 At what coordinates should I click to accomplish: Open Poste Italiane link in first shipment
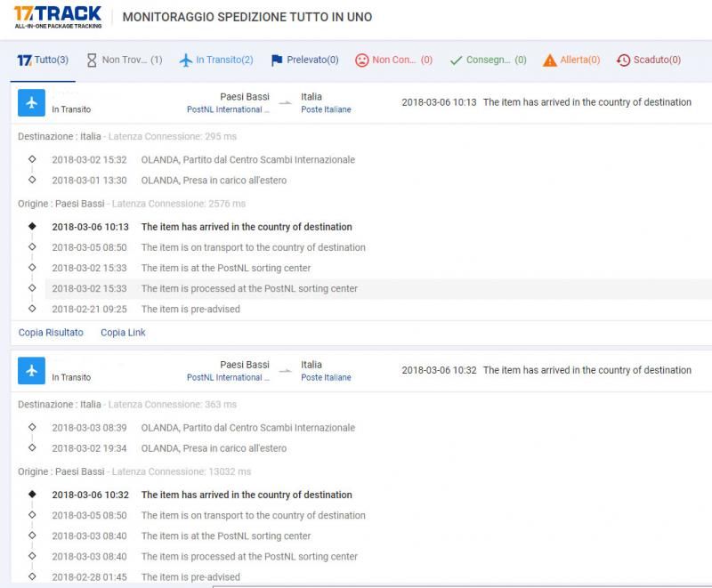pyautogui.click(x=326, y=109)
